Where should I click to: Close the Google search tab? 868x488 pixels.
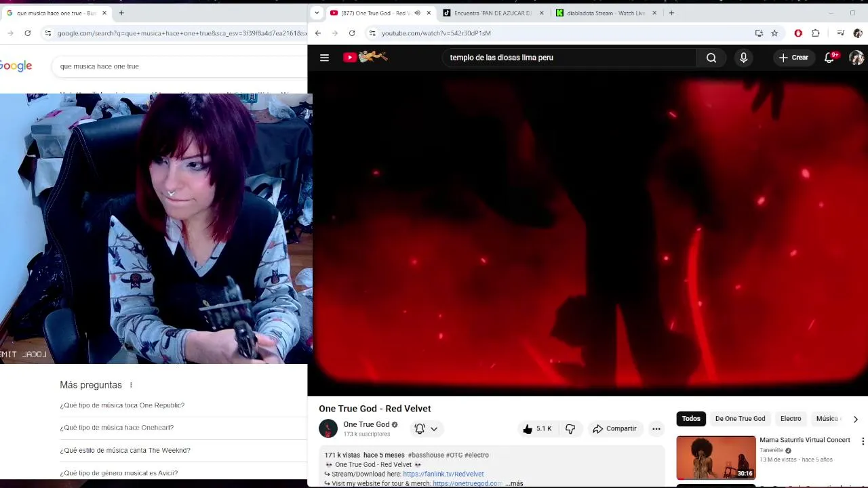(104, 13)
